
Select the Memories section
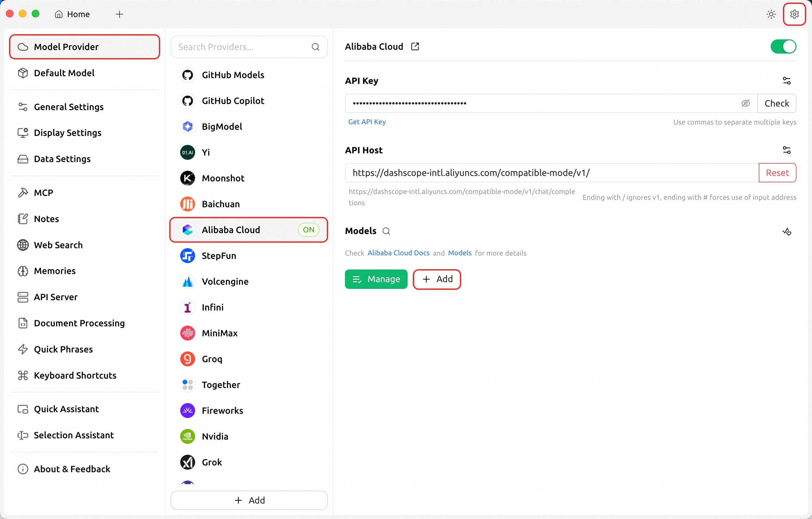(55, 270)
